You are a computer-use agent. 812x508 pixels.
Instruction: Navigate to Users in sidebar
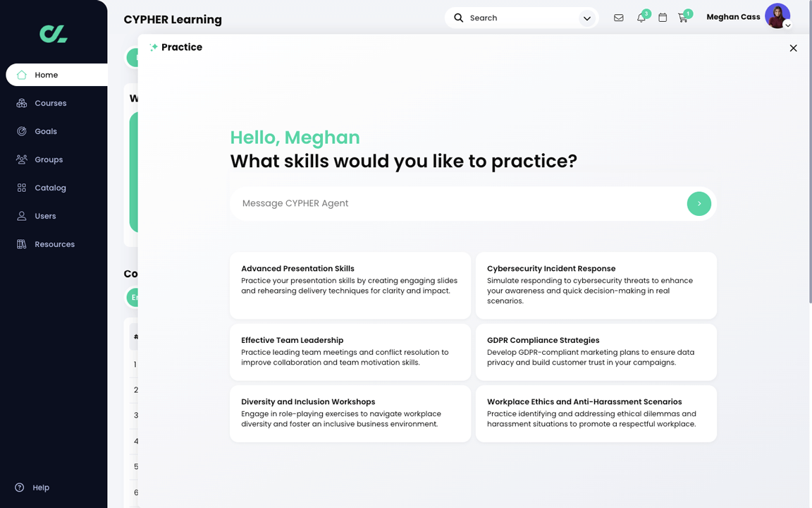(x=45, y=216)
